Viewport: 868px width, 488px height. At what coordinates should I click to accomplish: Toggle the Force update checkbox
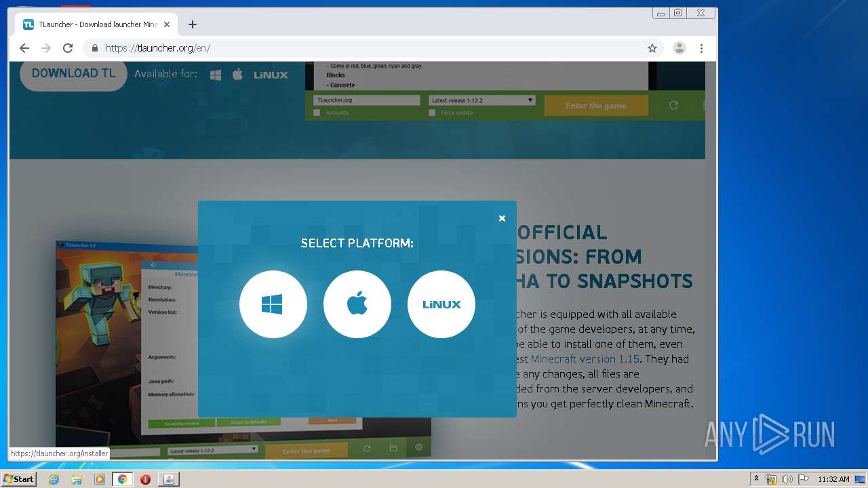coord(432,113)
